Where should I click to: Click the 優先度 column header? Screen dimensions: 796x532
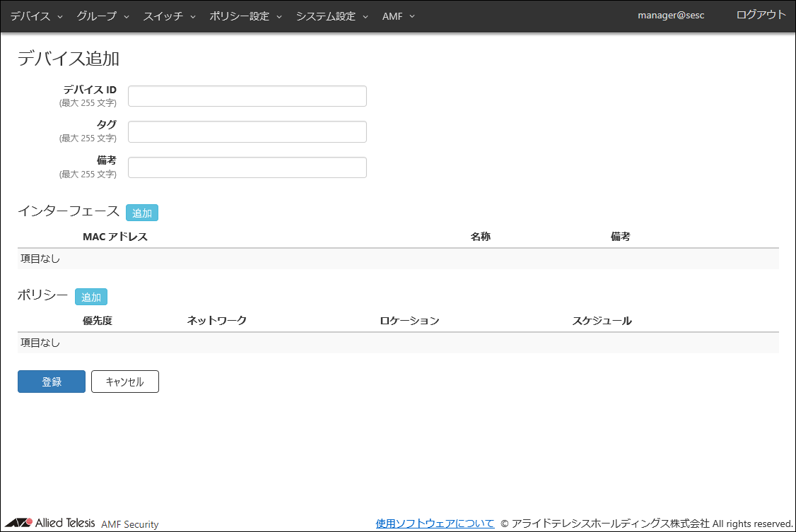tap(98, 321)
